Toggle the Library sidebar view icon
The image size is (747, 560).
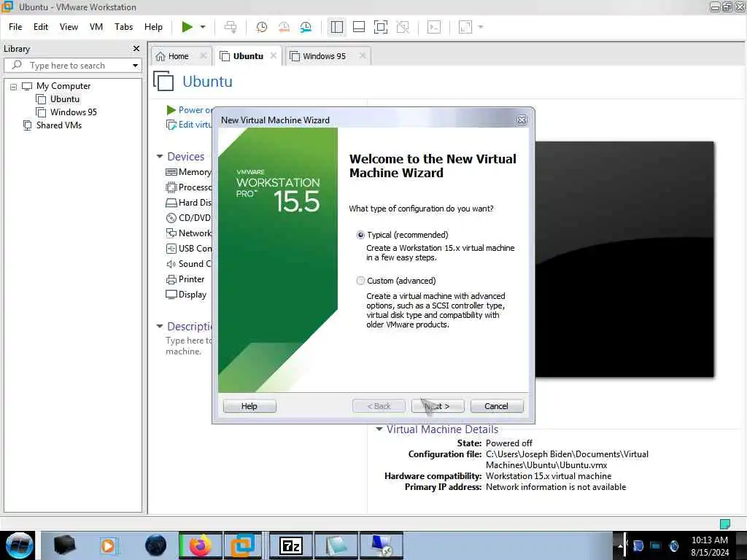point(337,27)
